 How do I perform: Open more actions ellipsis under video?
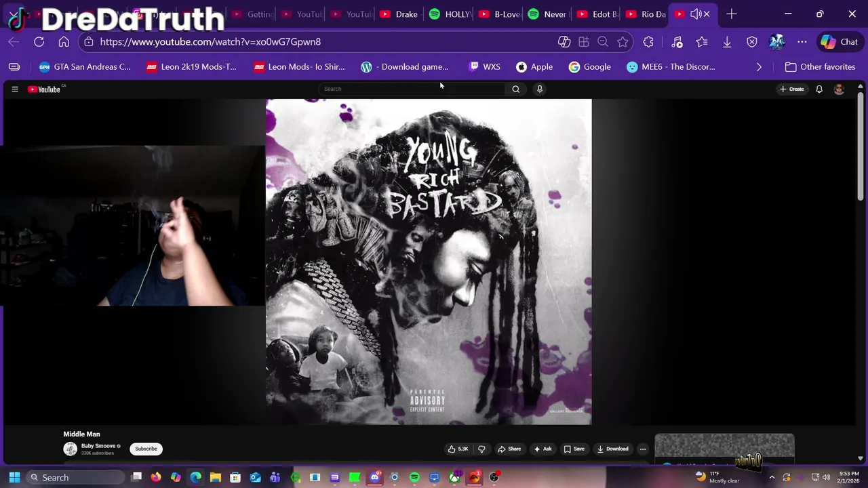point(643,449)
